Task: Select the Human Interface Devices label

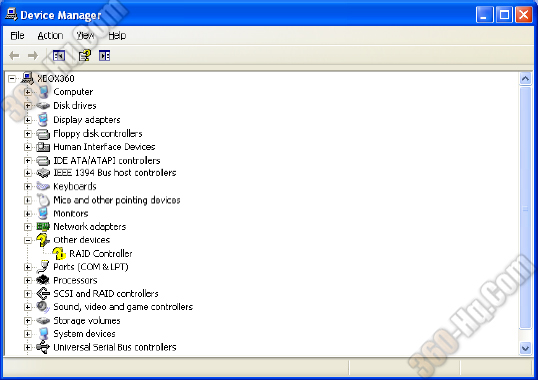Action: (104, 147)
